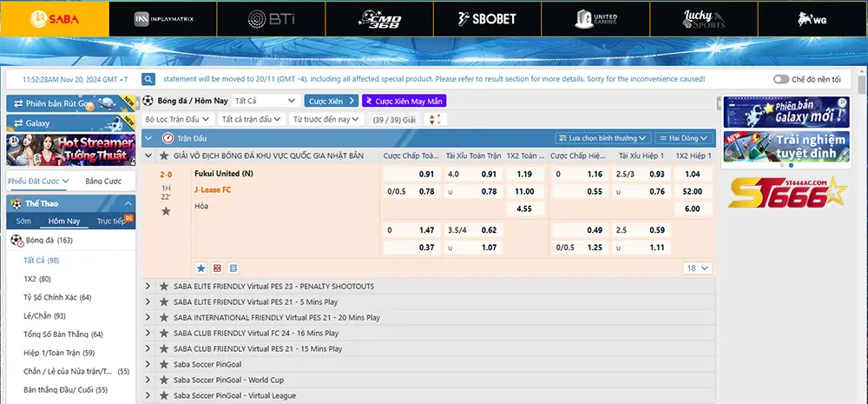Star the Virtual PES 21 5 Mins Play league

pyautogui.click(x=164, y=302)
